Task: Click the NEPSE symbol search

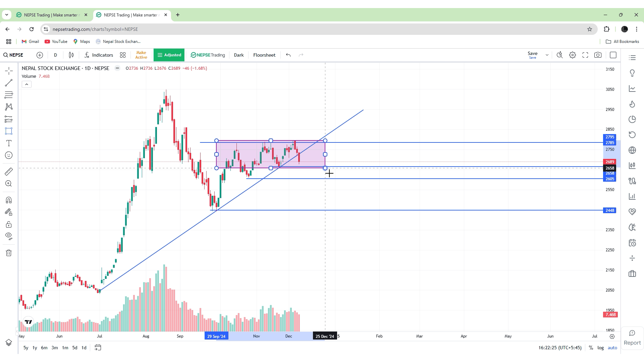Action: tap(13, 55)
